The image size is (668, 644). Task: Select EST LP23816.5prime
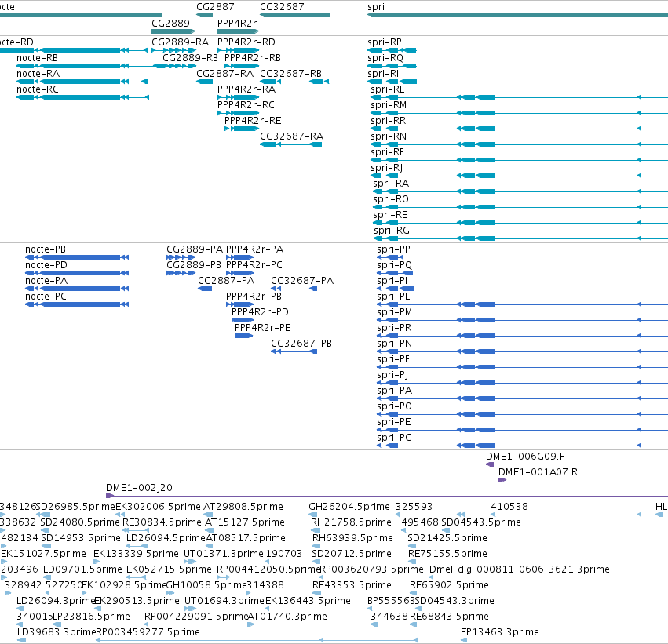tap(91, 617)
